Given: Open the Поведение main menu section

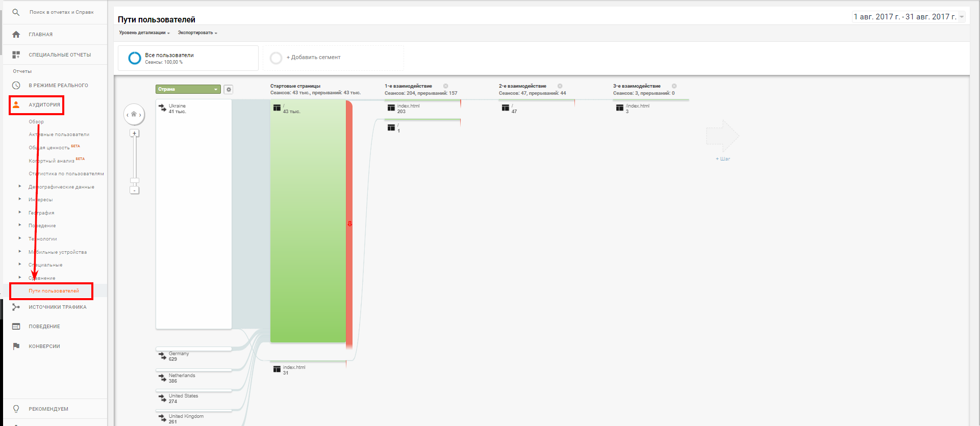Looking at the screenshot, I should coord(44,327).
